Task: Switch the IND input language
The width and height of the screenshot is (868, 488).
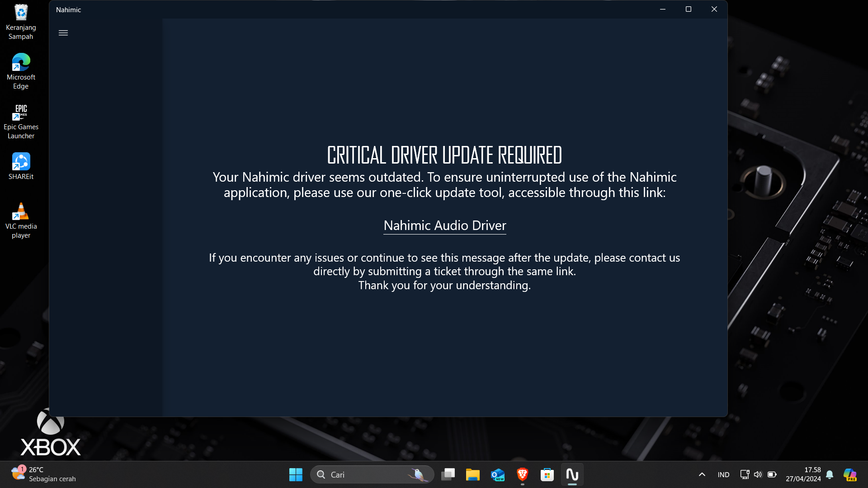Action: tap(723, 474)
